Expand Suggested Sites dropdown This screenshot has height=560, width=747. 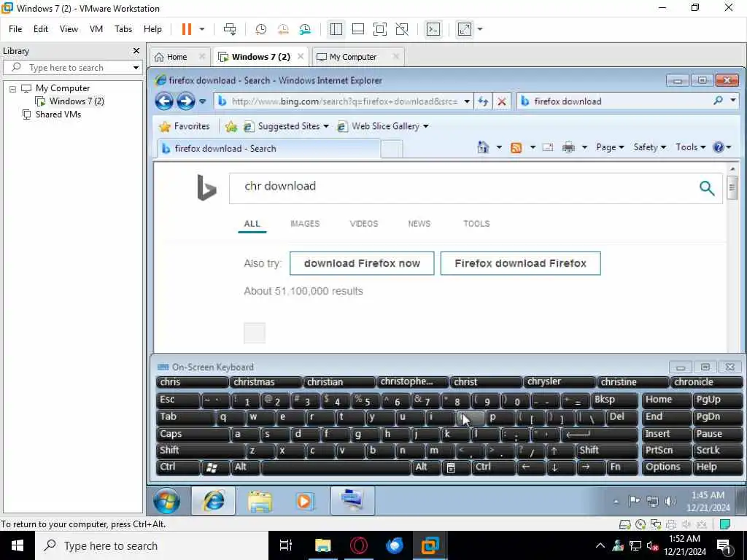pos(326,126)
